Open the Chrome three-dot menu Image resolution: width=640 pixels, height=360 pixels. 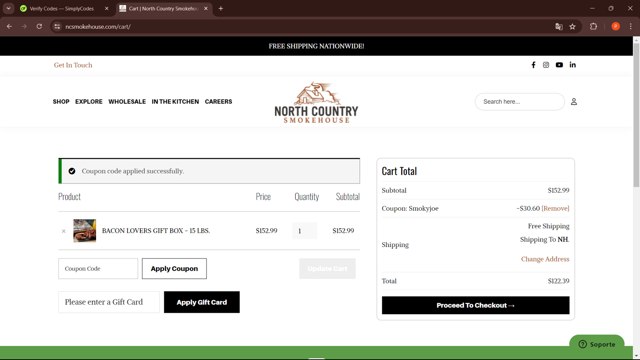(631, 27)
